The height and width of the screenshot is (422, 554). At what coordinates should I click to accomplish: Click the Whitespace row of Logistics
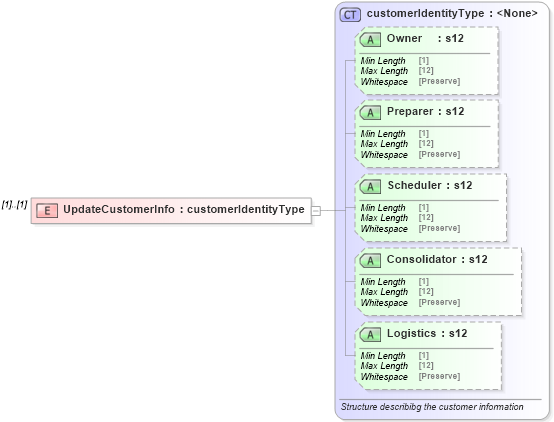[x=410, y=376]
